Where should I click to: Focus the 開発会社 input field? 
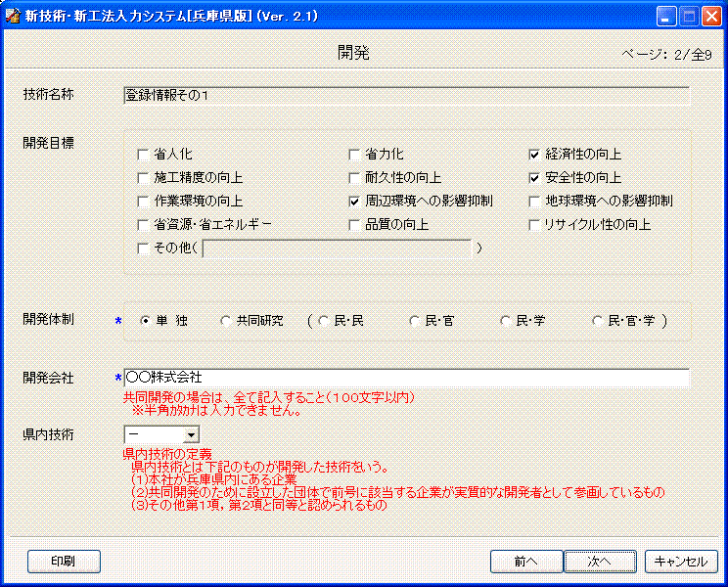[x=406, y=378]
